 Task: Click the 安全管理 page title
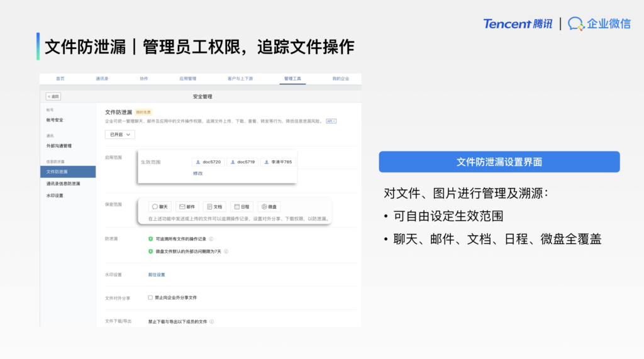203,97
